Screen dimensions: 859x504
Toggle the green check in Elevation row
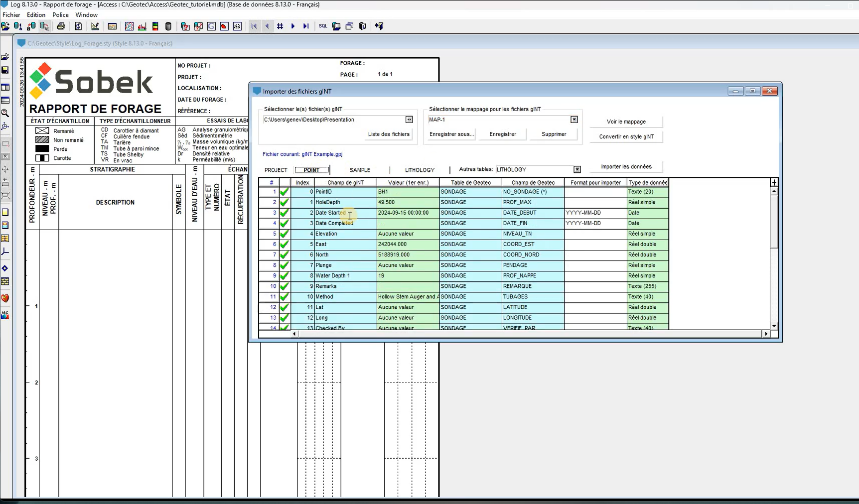point(285,234)
